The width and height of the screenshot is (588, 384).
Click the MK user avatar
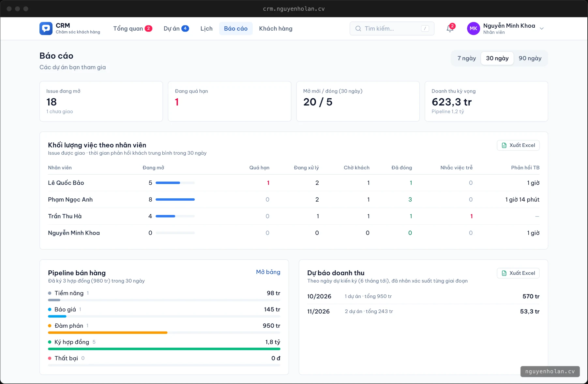coord(474,29)
